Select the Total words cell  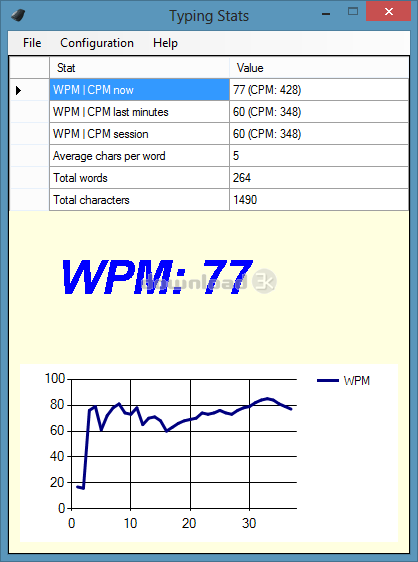pos(139,178)
